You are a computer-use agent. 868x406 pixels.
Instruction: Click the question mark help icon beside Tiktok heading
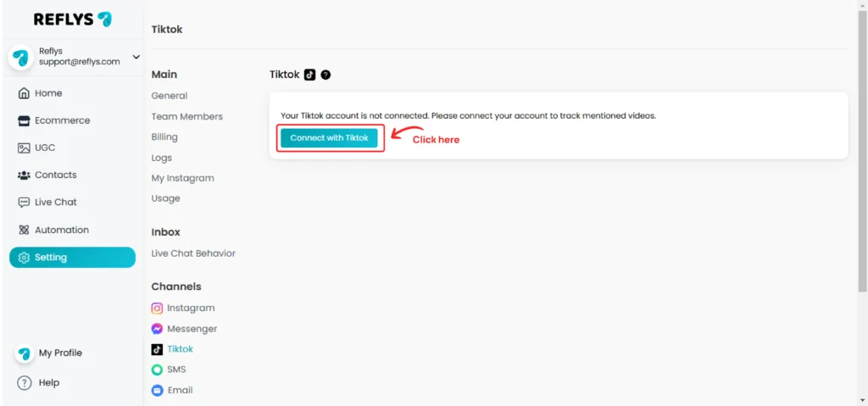pos(325,75)
